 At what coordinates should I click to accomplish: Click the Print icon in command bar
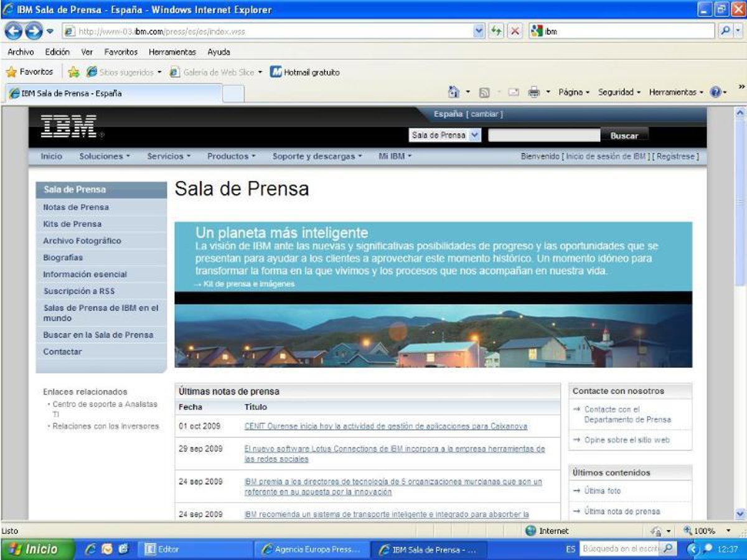coord(533,92)
